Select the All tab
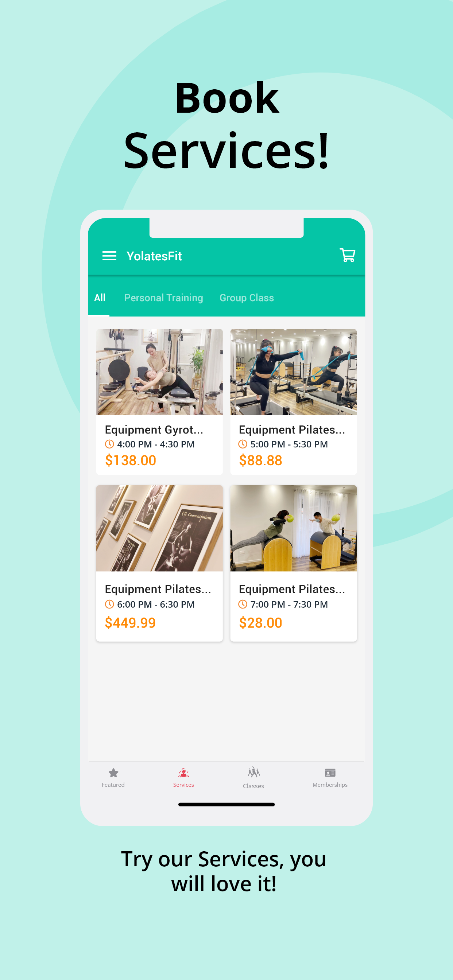 point(100,297)
